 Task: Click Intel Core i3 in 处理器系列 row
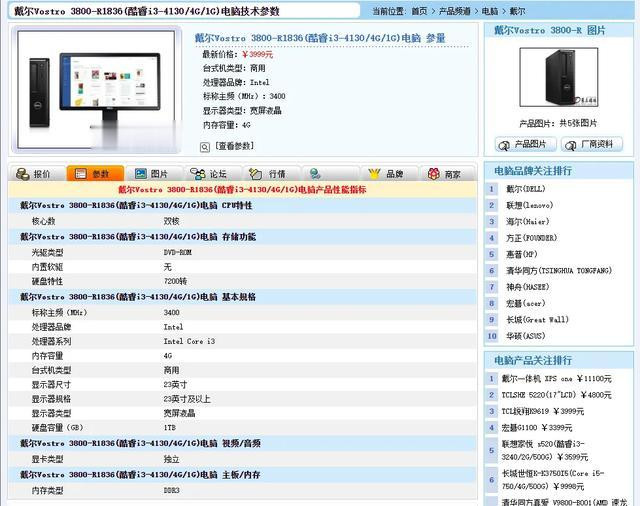click(x=189, y=341)
